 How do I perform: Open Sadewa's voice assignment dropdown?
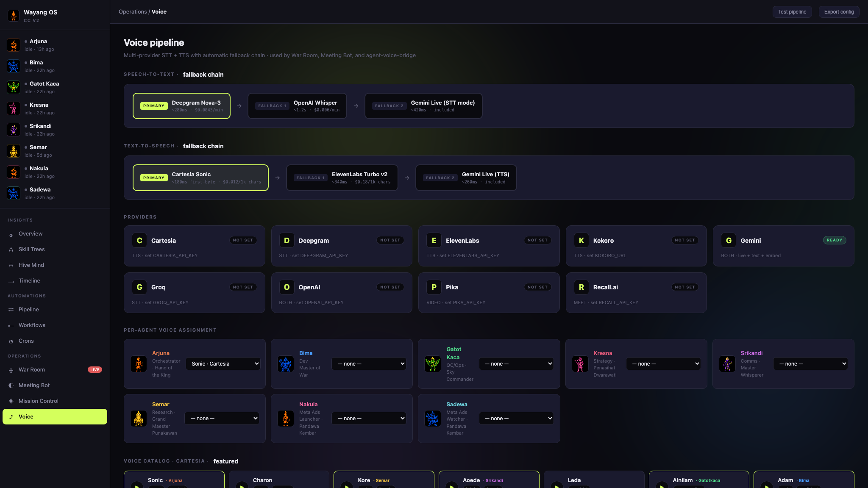(x=516, y=419)
